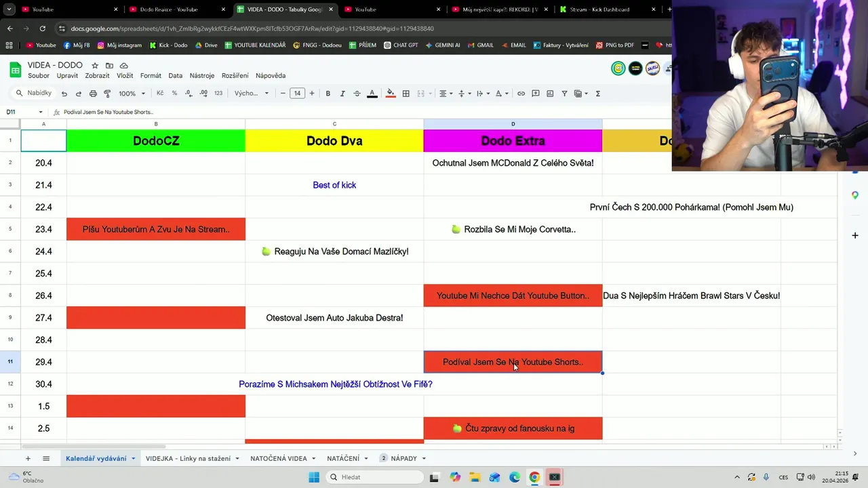Open the text color picker
The width and height of the screenshot is (868, 488).
(x=372, y=94)
